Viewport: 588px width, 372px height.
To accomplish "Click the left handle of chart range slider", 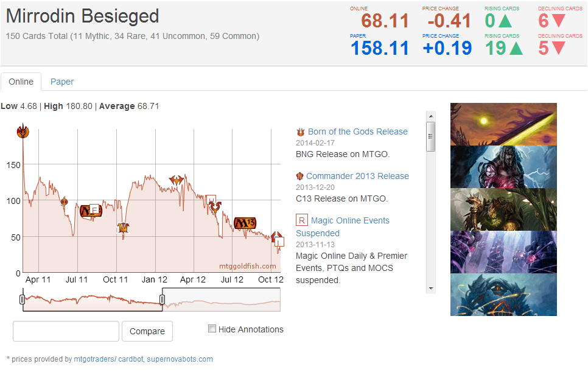I will coord(23,300).
